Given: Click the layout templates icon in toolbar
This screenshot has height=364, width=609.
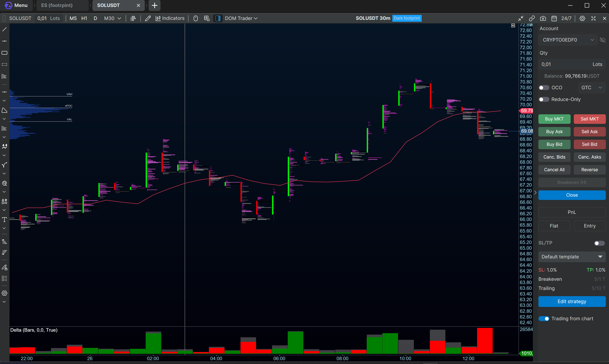Looking at the screenshot, I should pyautogui.click(x=207, y=18).
